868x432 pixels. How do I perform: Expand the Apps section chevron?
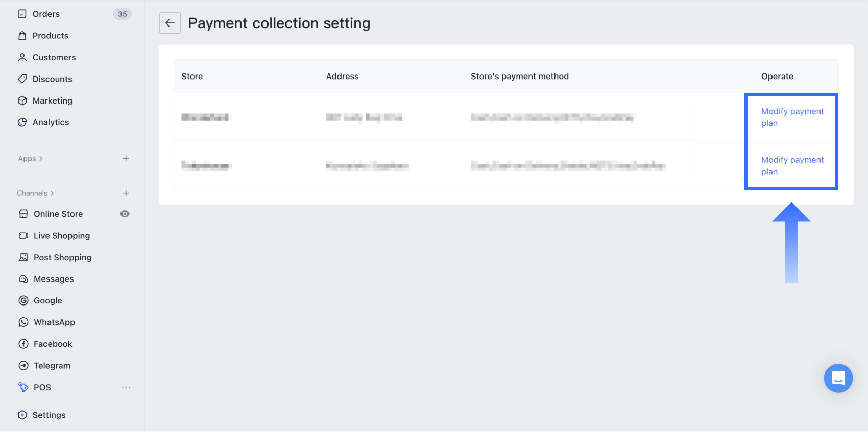coord(41,159)
